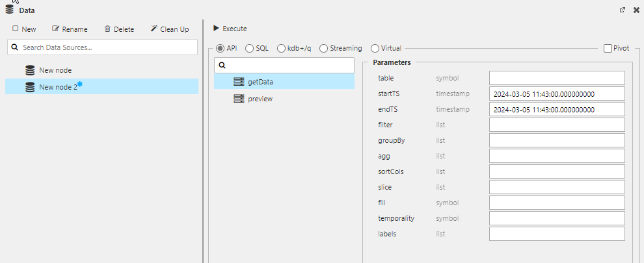Switch to Streaming query mode
Viewport: 644px width, 263px height.
[x=323, y=48]
